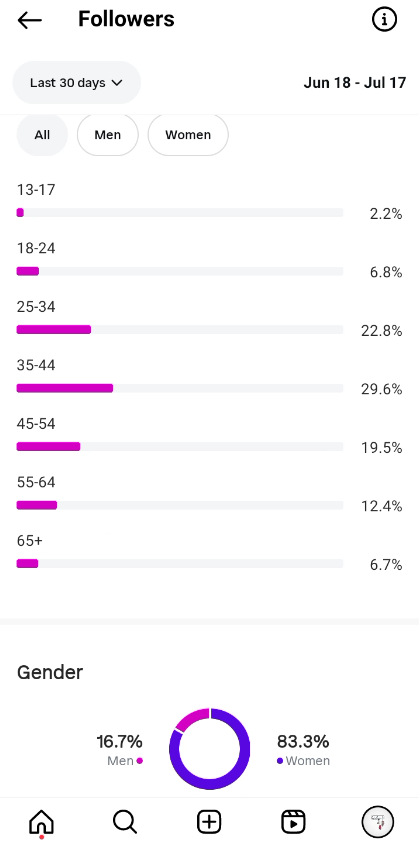Image resolution: width=419 pixels, height=855 pixels.
Task: Open the Reels icon
Action: click(x=293, y=822)
